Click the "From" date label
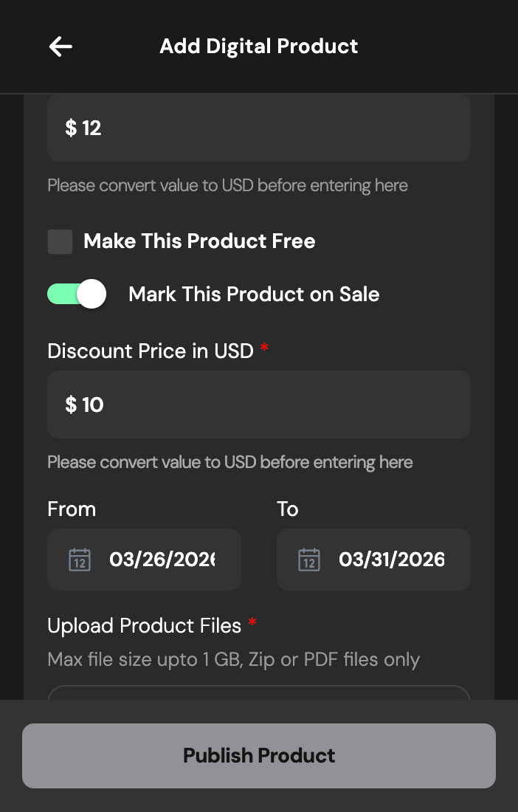This screenshot has height=812, width=518. point(72,509)
